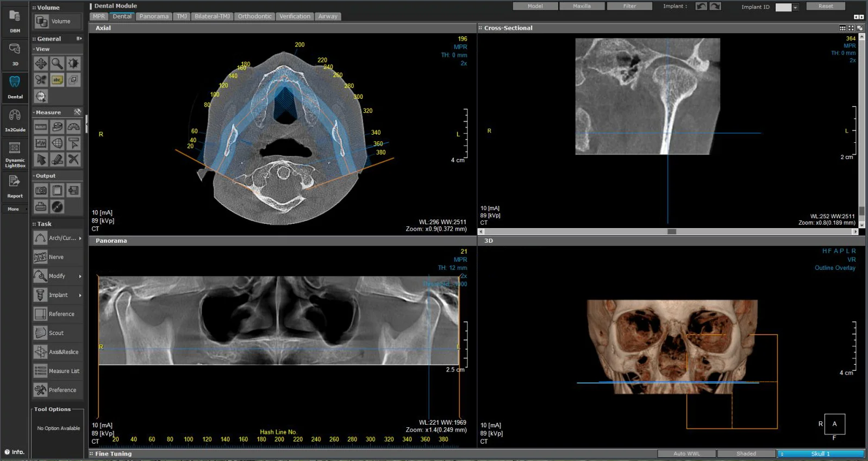Viewport: 868px width, 461px height.
Task: Open the Report module
Action: (x=15, y=187)
